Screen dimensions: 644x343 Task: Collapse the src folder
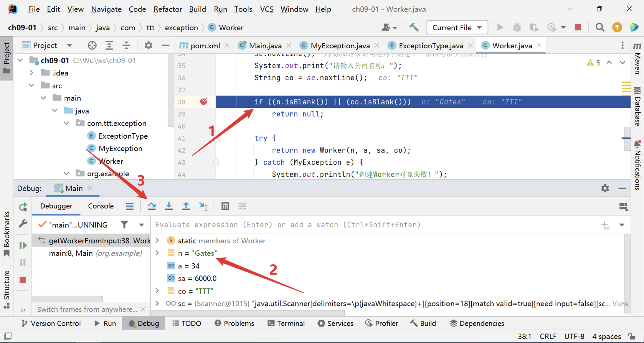tap(32, 85)
